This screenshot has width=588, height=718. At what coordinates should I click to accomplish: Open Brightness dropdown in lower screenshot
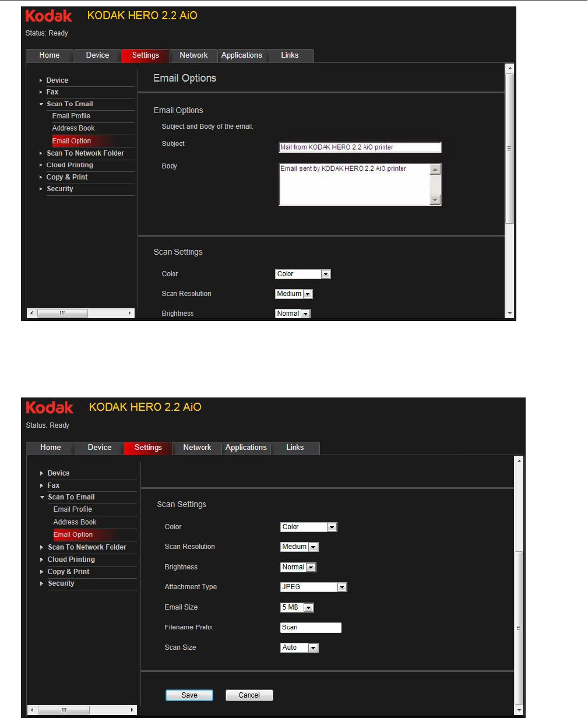298,567
